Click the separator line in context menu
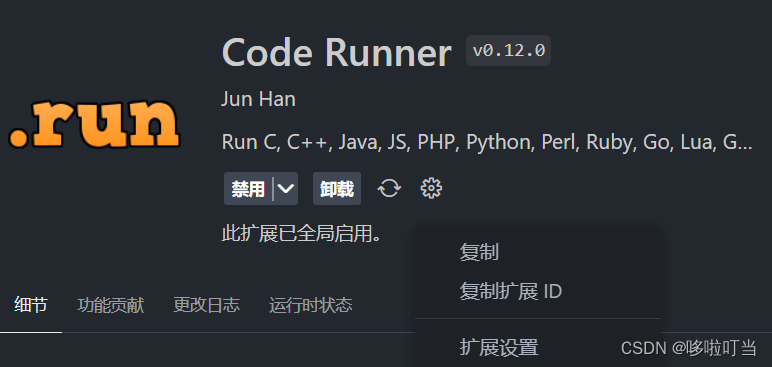Viewport: 772px width, 367px height. coord(538,319)
